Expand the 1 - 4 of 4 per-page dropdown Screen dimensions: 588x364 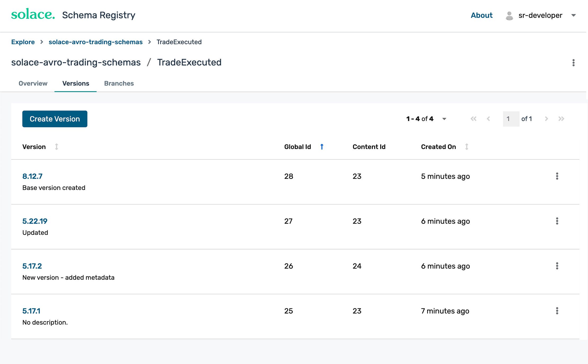pyautogui.click(x=444, y=119)
